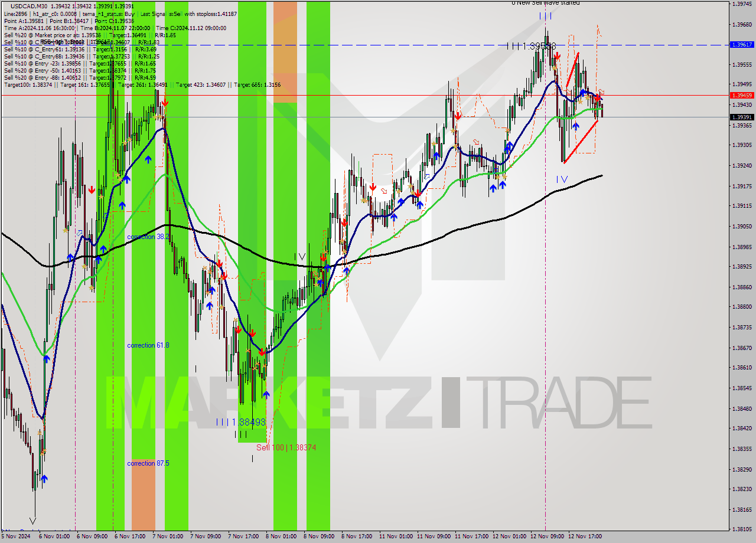Click the 'Sell %10 @ C_Entry61' info line
This screenshot has height=543, width=756.
(x=80, y=50)
